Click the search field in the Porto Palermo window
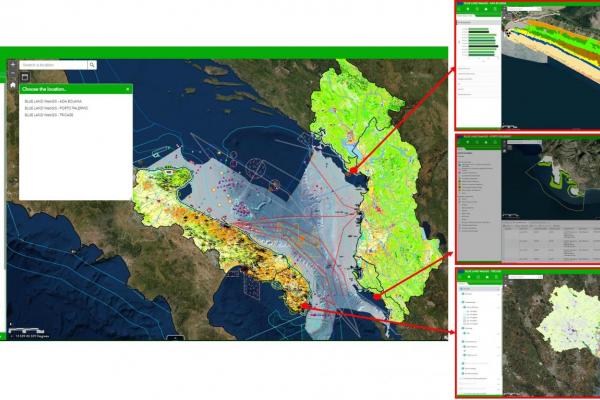Viewport: 600px width, 400px height. [524, 142]
